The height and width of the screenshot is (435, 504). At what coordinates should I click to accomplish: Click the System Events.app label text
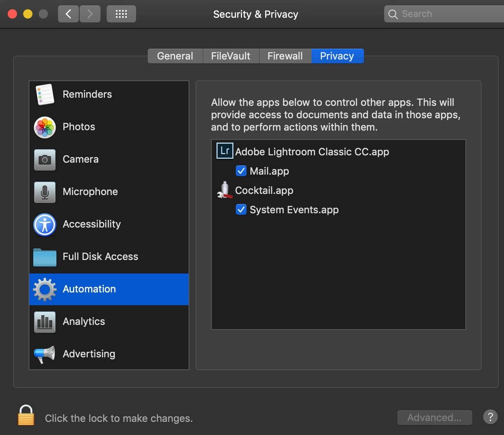point(294,210)
